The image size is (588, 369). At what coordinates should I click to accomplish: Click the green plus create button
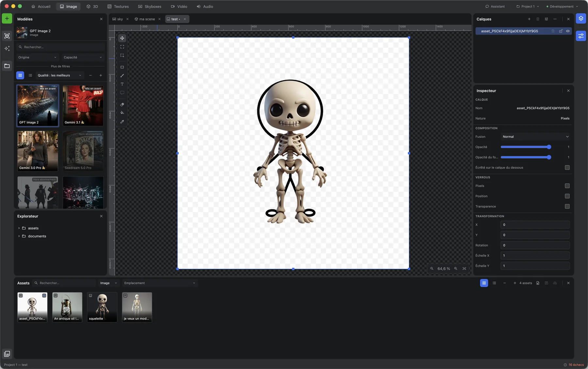pos(7,19)
